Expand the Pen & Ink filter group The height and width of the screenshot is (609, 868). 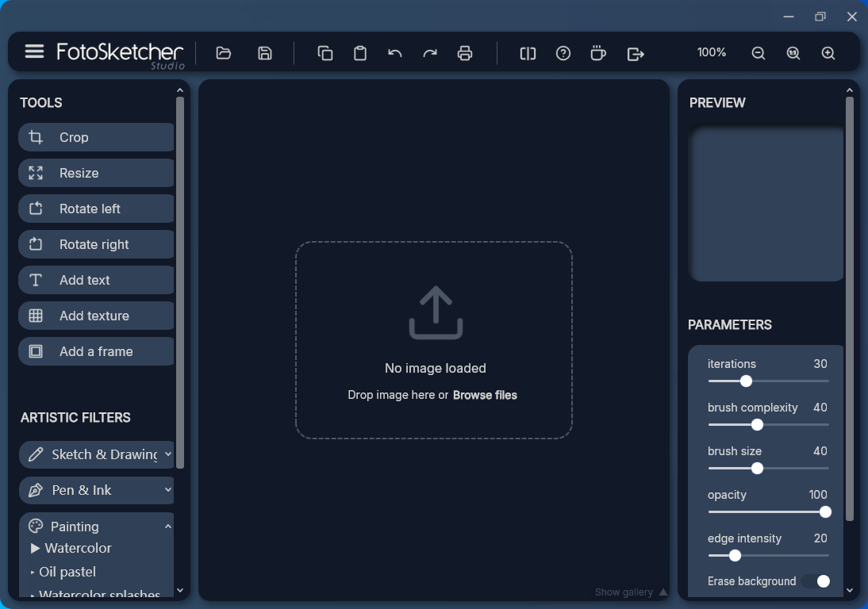(97, 490)
